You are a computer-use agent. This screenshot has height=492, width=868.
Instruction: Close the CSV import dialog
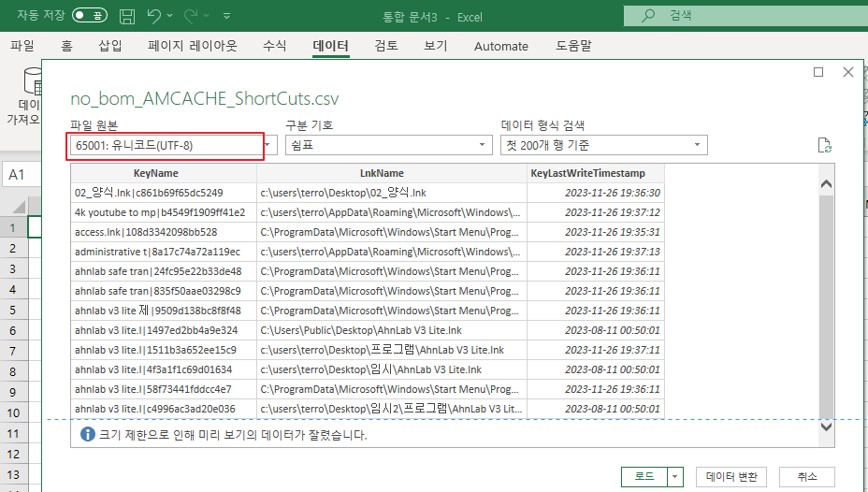pos(848,72)
